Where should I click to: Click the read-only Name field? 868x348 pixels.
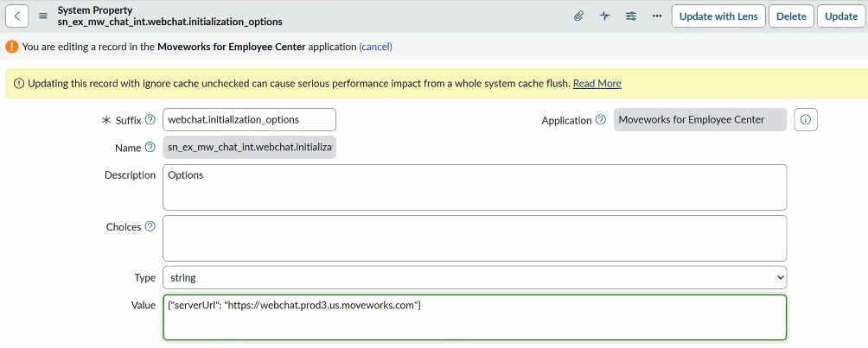(x=249, y=147)
